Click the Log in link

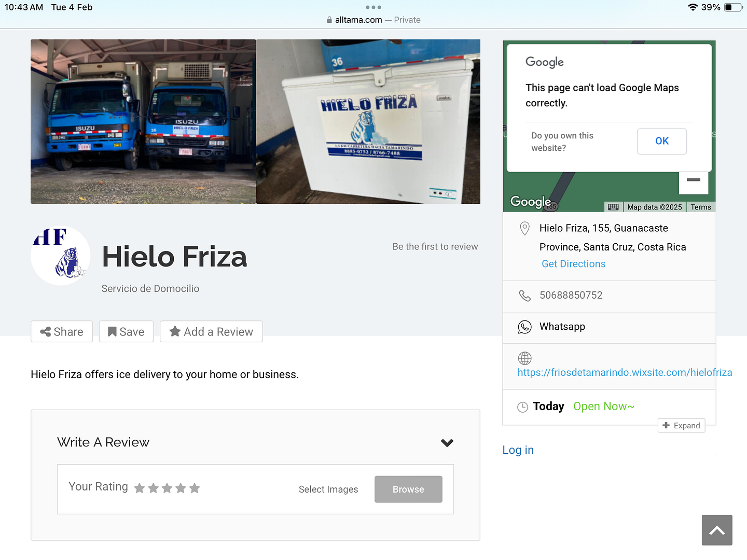coord(518,450)
